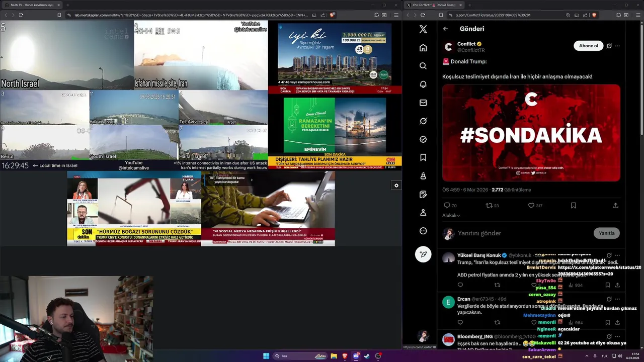
Task: Open hamburger menu in Multi TV browser window
Action: 397,15
